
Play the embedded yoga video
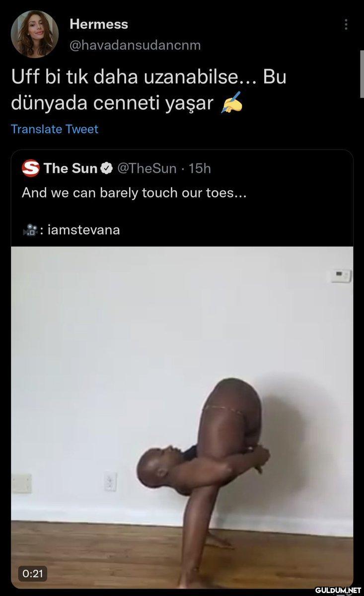tap(182, 417)
